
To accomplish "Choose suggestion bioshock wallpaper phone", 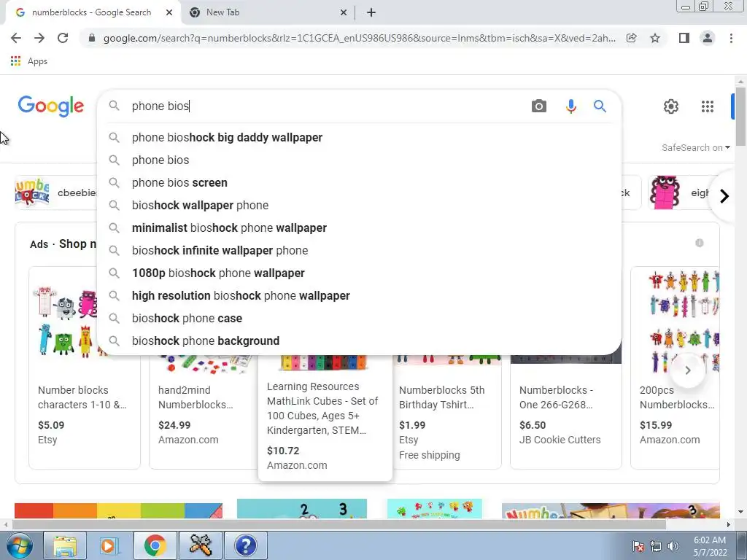I will tap(359, 205).
